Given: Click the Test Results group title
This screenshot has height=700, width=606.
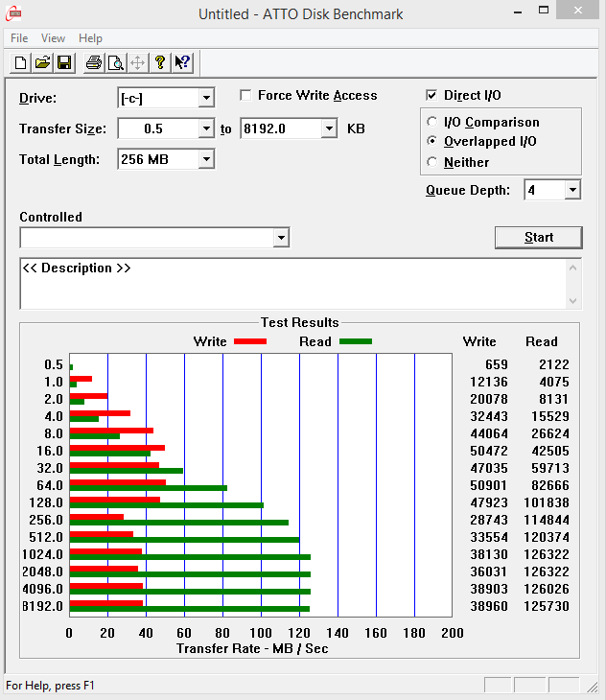Looking at the screenshot, I should [300, 322].
